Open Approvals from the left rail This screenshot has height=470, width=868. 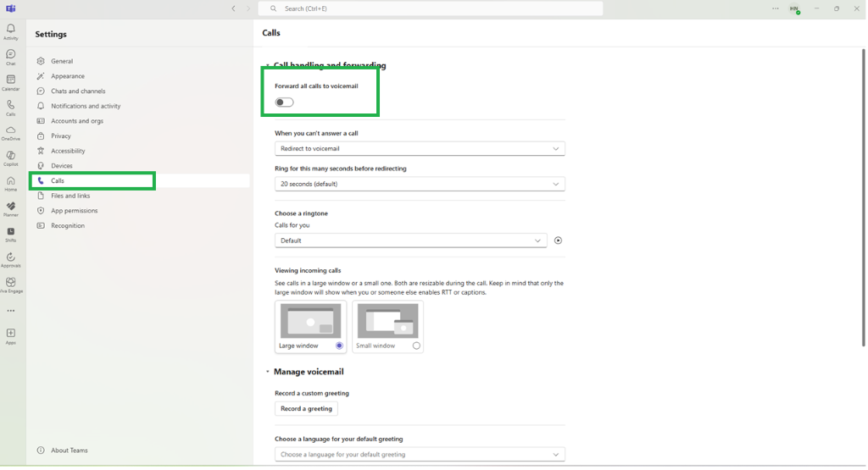click(x=10, y=261)
